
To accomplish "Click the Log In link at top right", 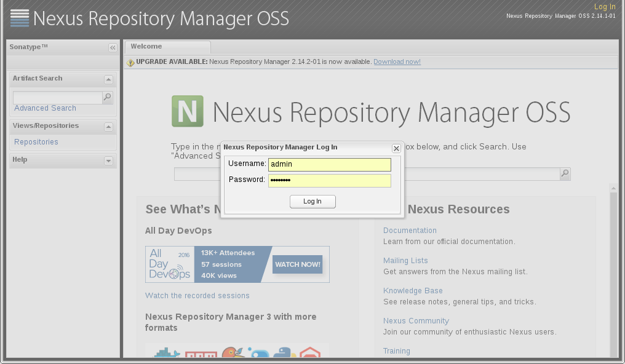I will coord(604,7).
